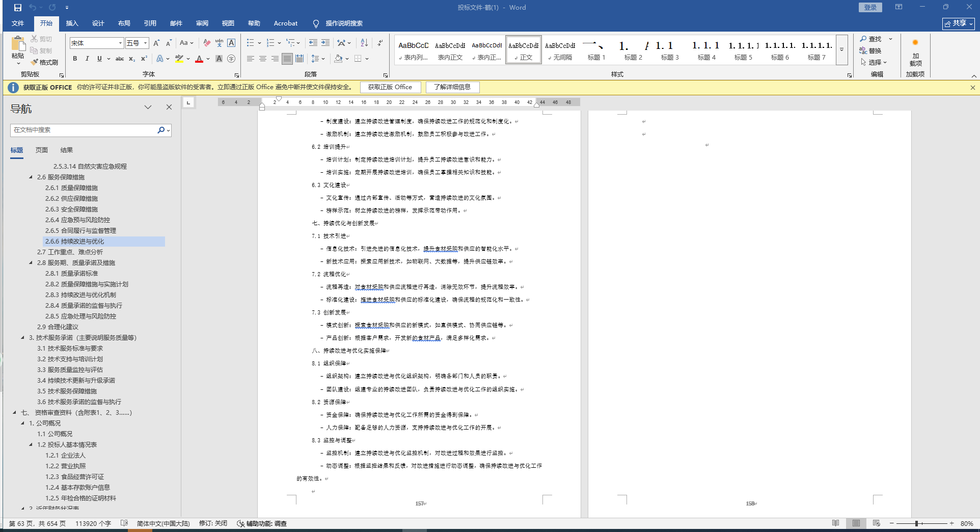Image resolution: width=980 pixels, height=532 pixels.
Task: Open the 插入 ribbon tab
Action: [x=72, y=23]
